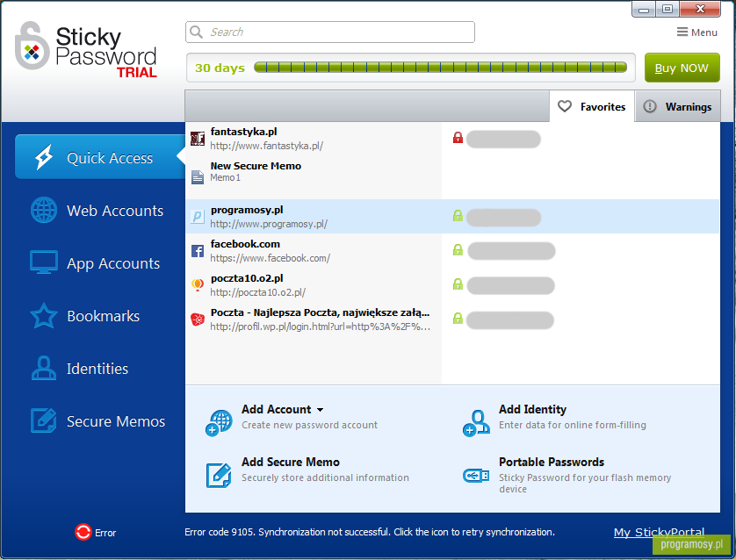This screenshot has height=560, width=736.
Task: Select the New Secure Memo entry
Action: tap(452, 176)
